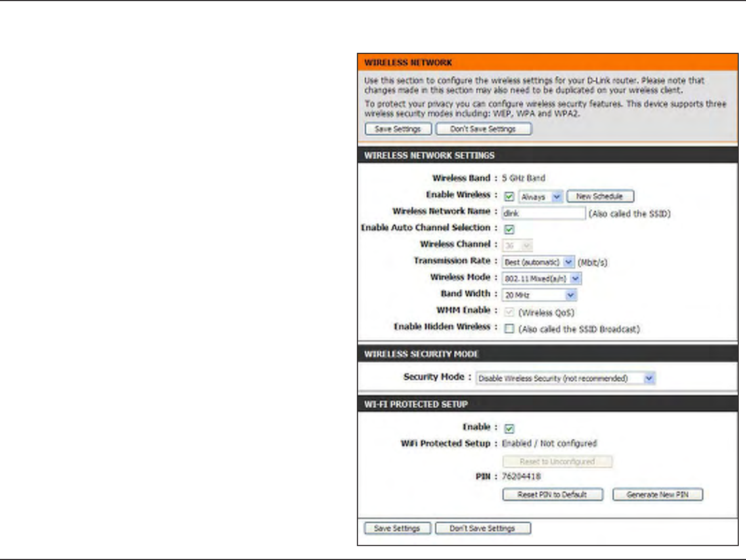The height and width of the screenshot is (560, 746).
Task: Toggle the WMM Enable checkbox
Action: (509, 312)
